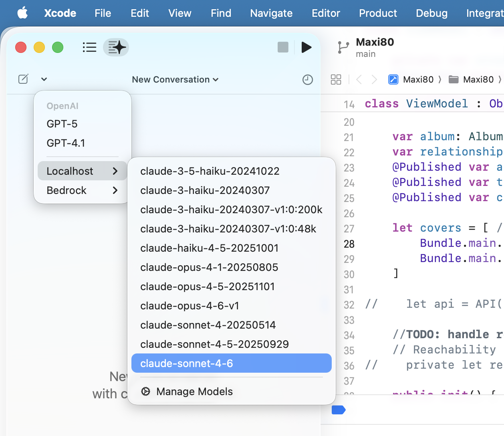
Task: Run the Maxi80 scheme with the play button
Action: click(306, 47)
